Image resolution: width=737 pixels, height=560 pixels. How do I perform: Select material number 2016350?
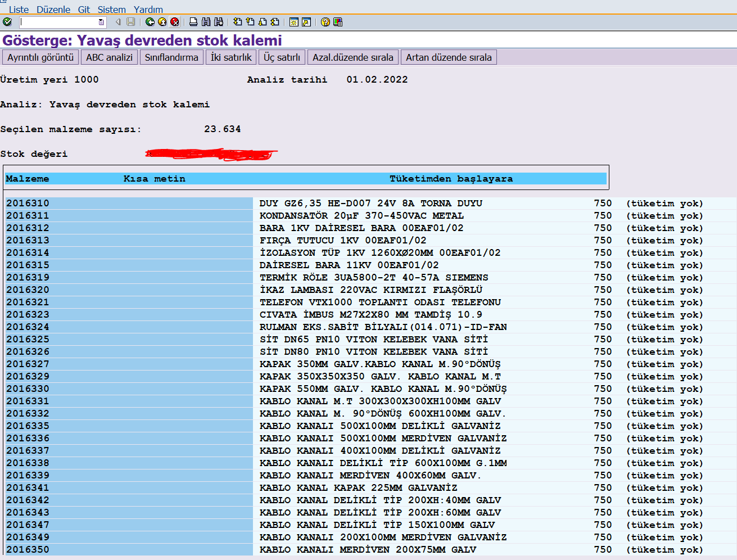click(x=28, y=550)
